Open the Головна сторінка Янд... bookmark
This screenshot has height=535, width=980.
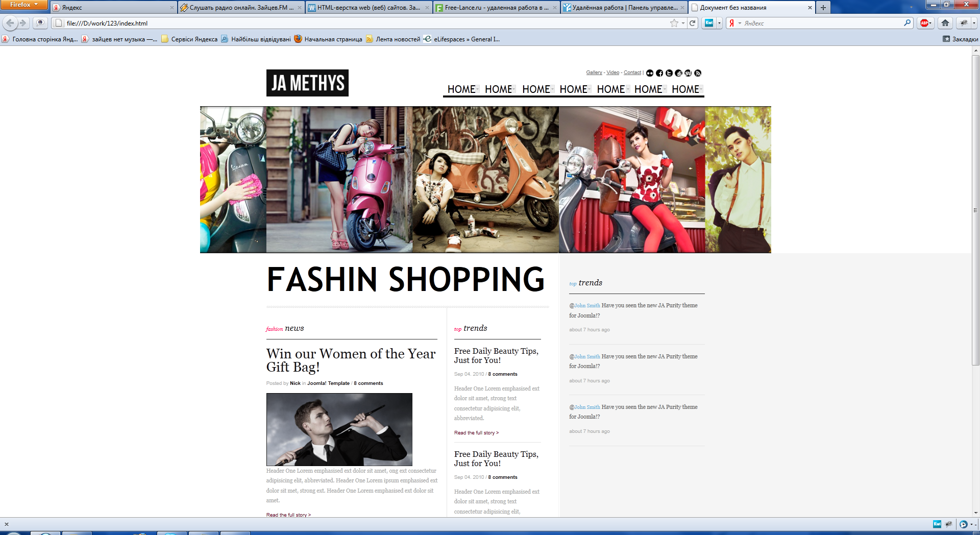(x=40, y=39)
